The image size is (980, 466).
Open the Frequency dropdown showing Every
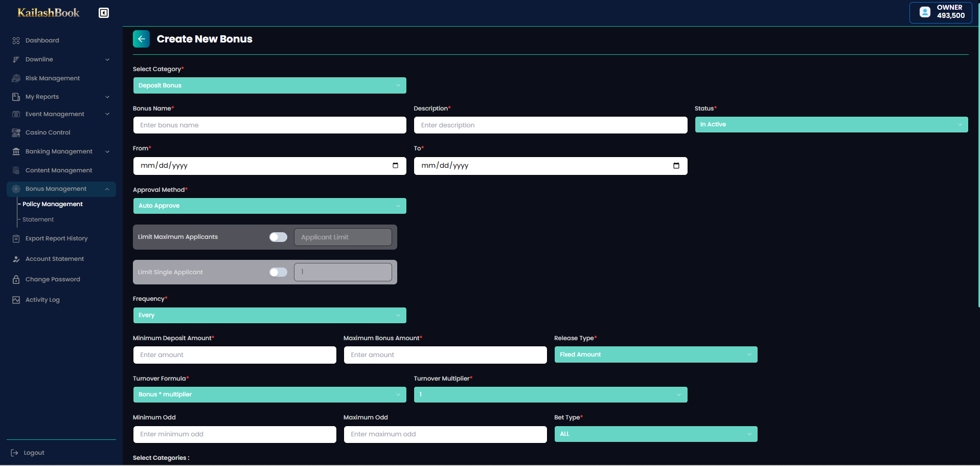269,315
